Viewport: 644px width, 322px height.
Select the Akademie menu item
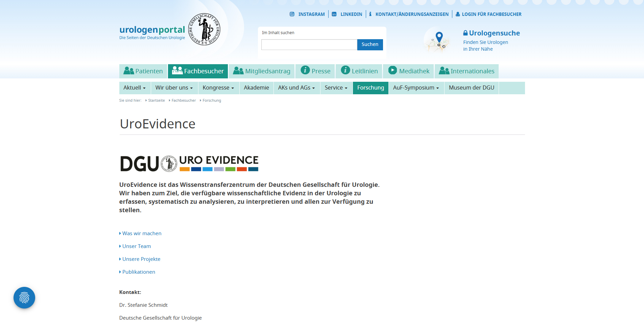pos(256,88)
